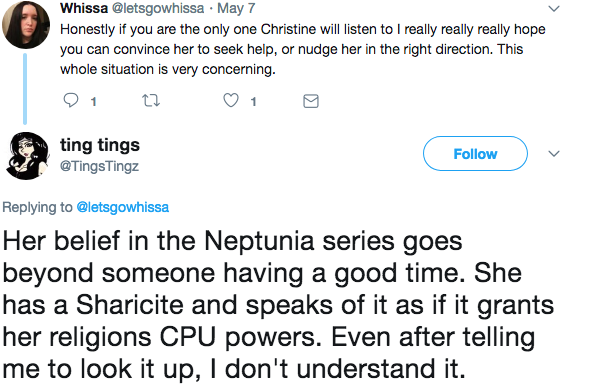This screenshot has height=387, width=593.
Task: View the like count next to the heart
Action: point(253,101)
